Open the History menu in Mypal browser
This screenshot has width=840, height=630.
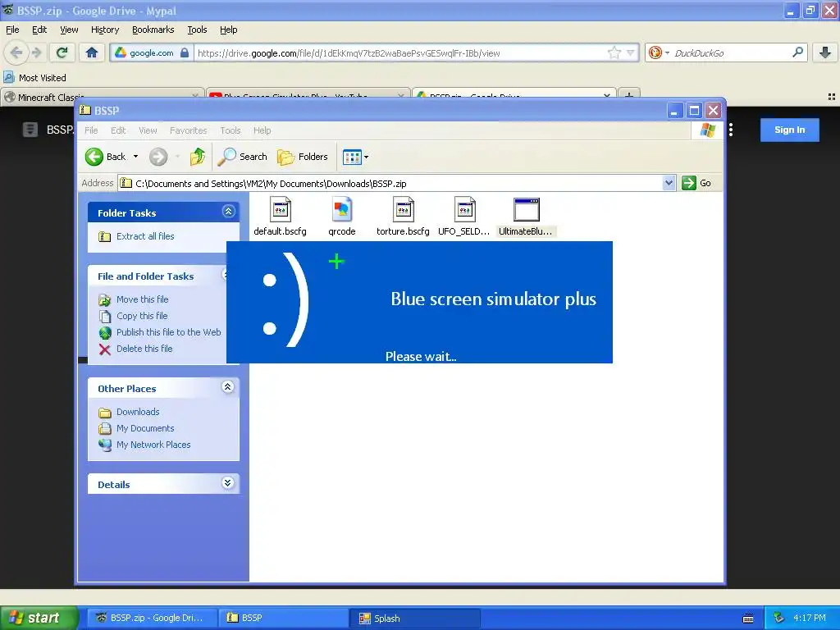coord(105,30)
